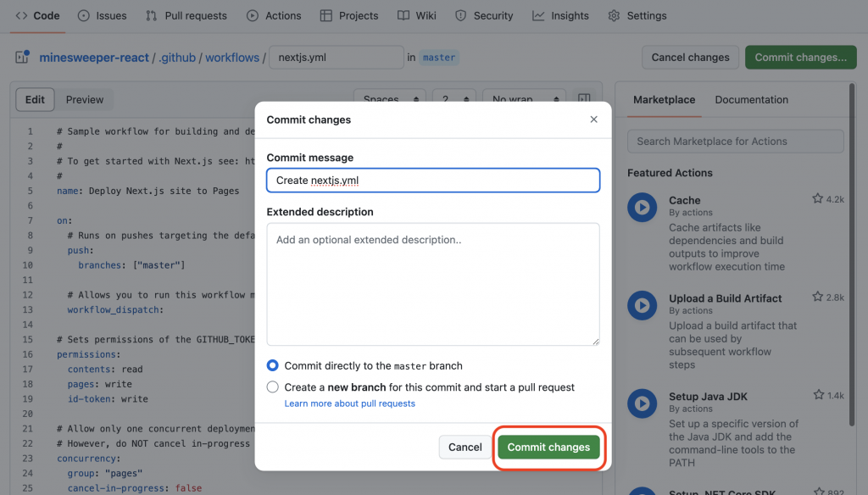Open Learn more about pull requests link
Image resolution: width=868 pixels, height=495 pixels.
coord(349,403)
